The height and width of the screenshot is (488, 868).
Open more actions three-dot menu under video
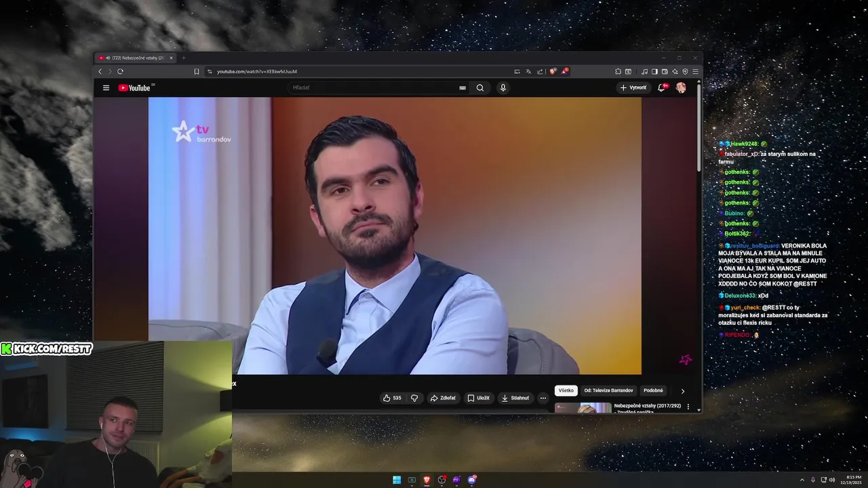click(542, 398)
